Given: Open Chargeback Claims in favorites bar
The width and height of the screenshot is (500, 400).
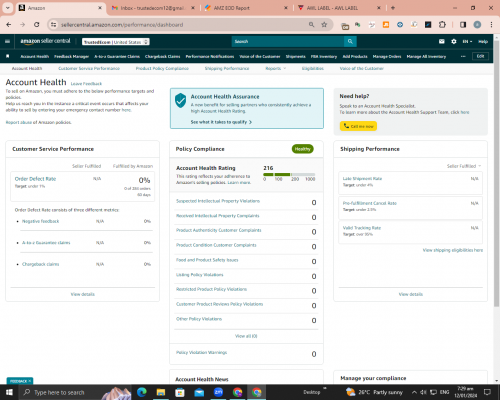Looking at the screenshot, I should point(163,56).
